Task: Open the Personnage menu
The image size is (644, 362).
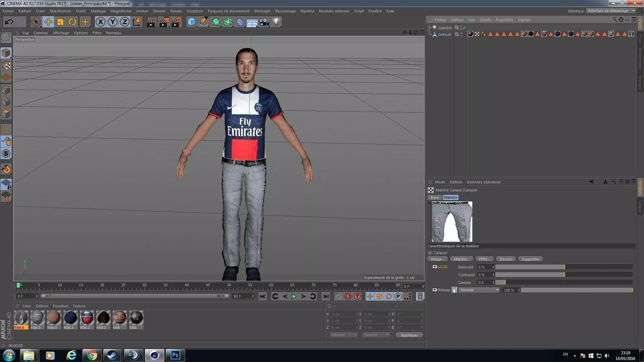Action: coord(285,11)
